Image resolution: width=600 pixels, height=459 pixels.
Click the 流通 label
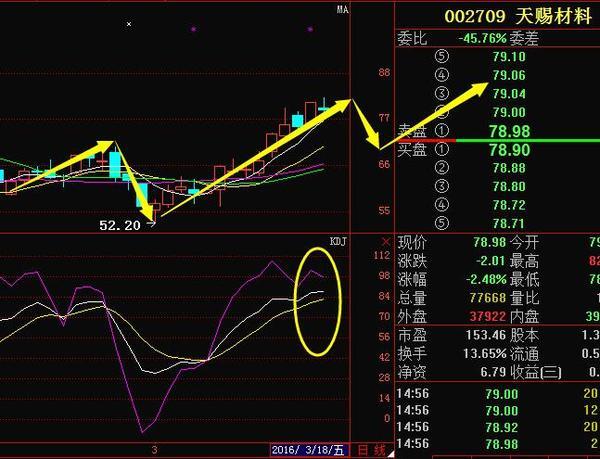click(524, 353)
